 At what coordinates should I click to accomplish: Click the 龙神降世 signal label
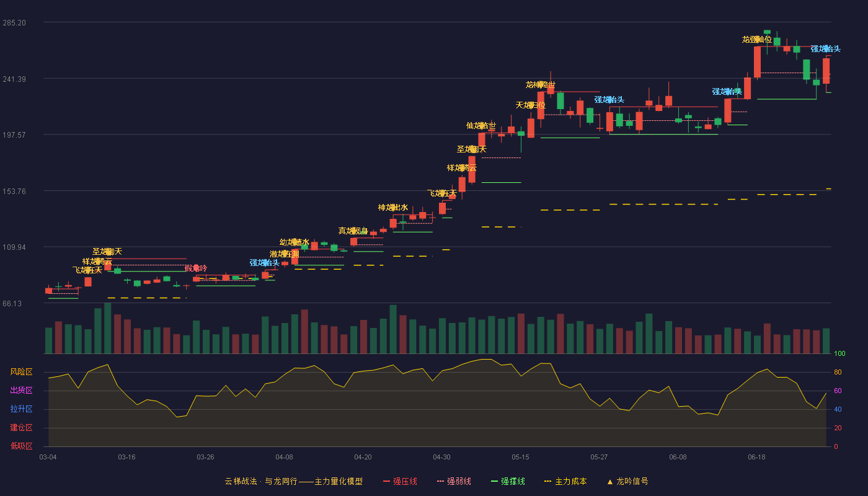pos(541,85)
